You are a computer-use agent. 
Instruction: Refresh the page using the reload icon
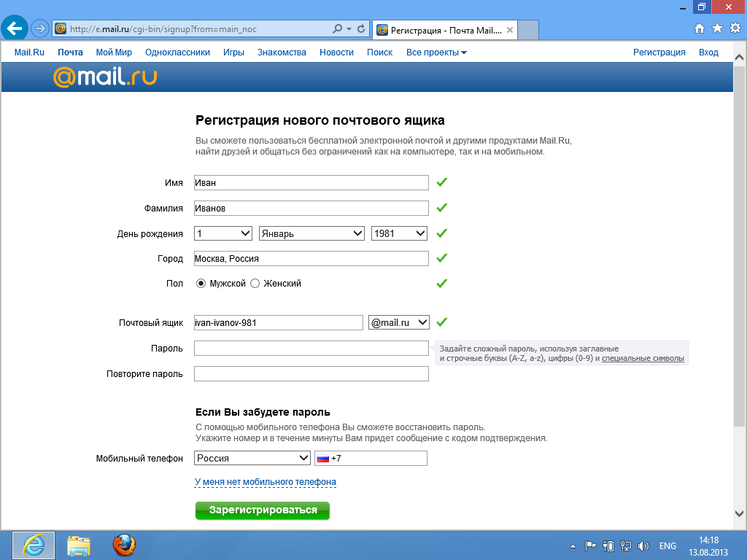(x=361, y=29)
